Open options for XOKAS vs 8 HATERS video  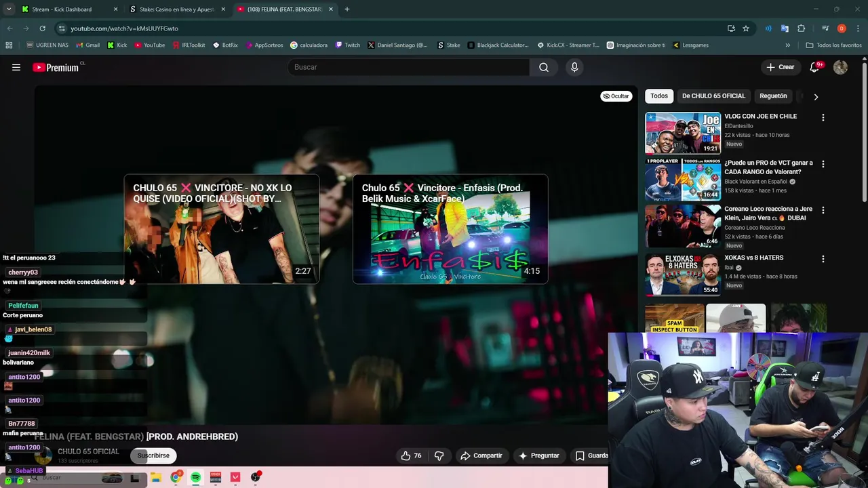pos(823,259)
